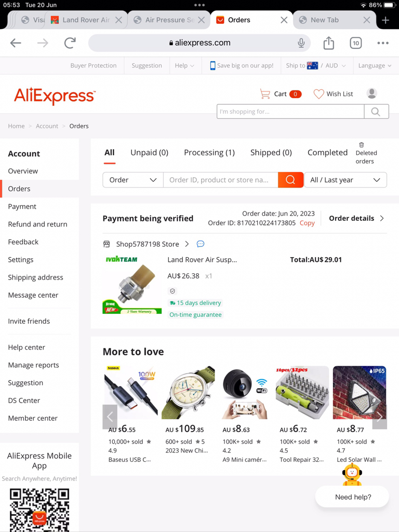The width and height of the screenshot is (399, 532).
Task: Switch to the Processing (1) tab
Action: [209, 153]
